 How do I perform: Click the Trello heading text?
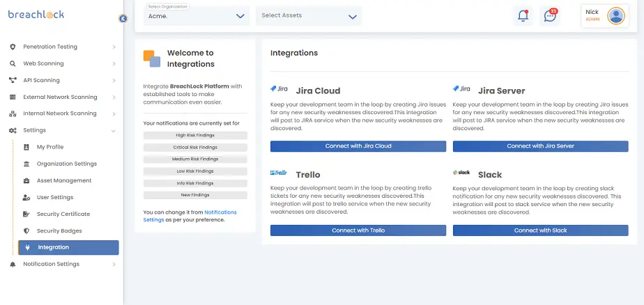(x=308, y=175)
